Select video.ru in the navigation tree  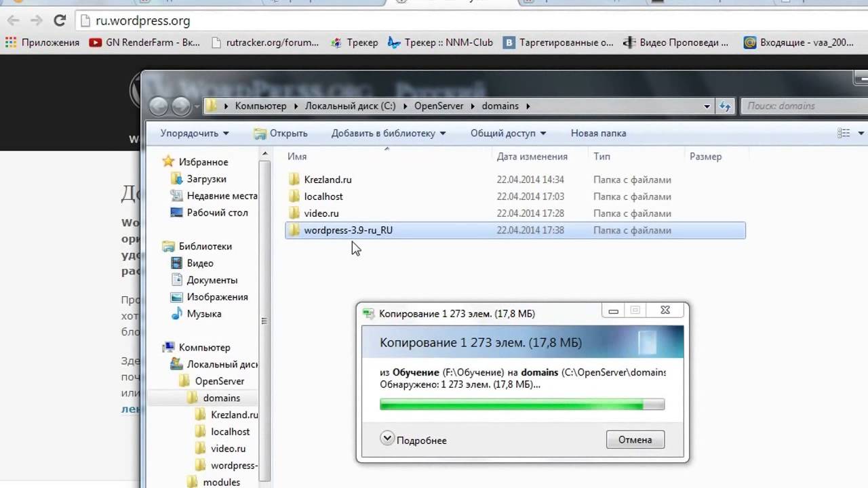click(220, 449)
